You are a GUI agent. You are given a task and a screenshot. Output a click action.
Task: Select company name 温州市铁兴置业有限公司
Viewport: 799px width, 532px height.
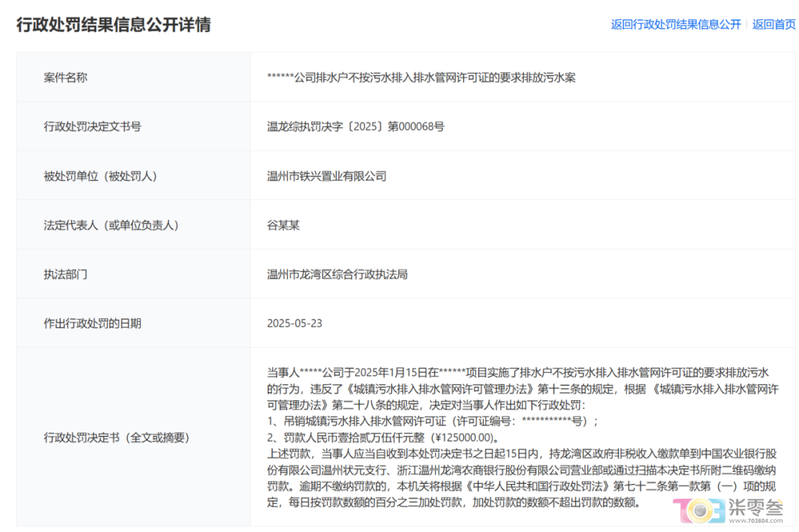click(x=327, y=176)
